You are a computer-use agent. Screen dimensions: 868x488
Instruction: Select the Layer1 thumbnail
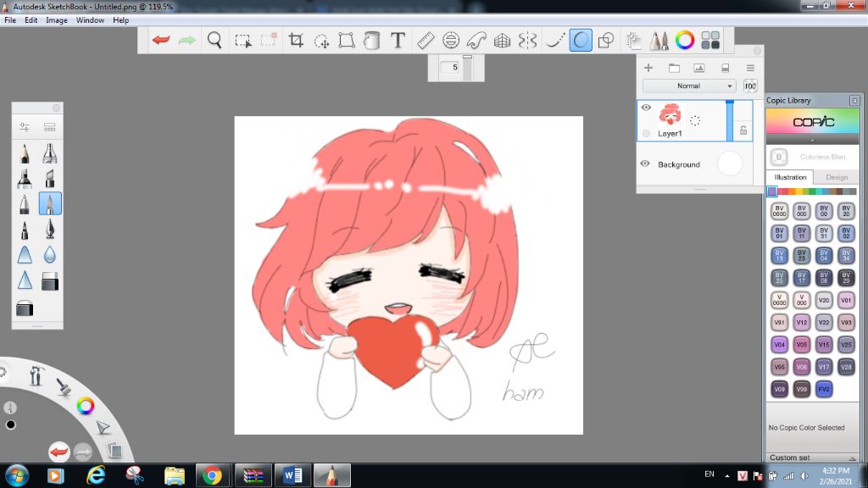click(670, 115)
